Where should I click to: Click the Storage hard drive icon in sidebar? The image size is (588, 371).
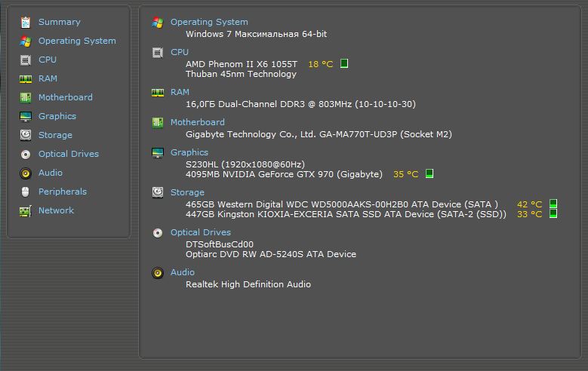pyautogui.click(x=26, y=135)
